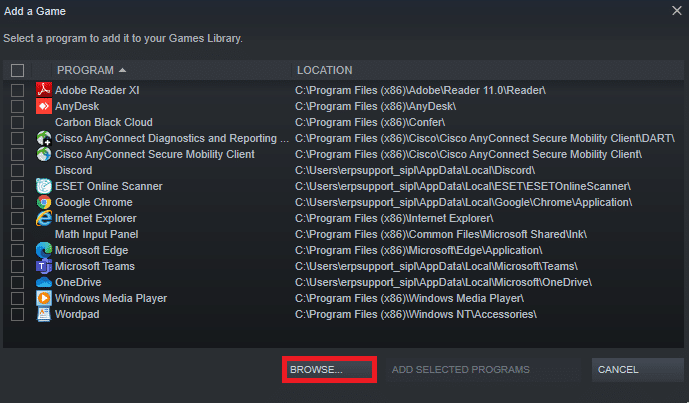Click the ESET Online Scanner icon
689x403 pixels.
(44, 186)
